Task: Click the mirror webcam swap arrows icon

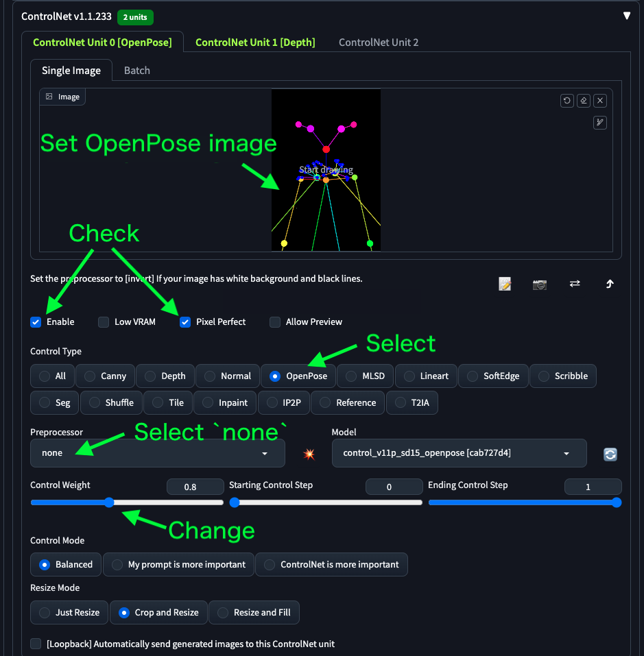Action: 575,284
